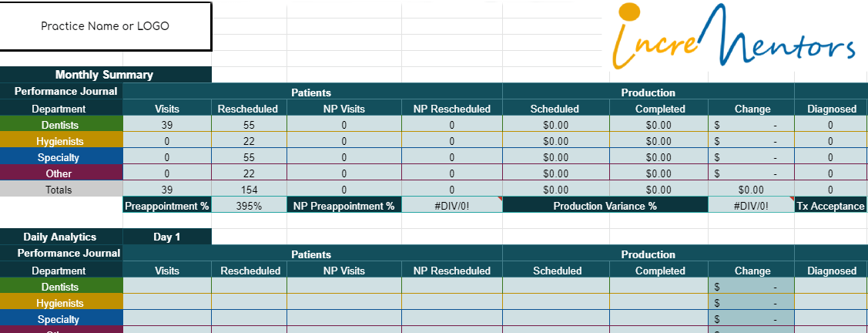Viewport: 868px width, 333px height.
Task: Select the Daily Specialty NP Visits empty cell
Action: [344, 319]
